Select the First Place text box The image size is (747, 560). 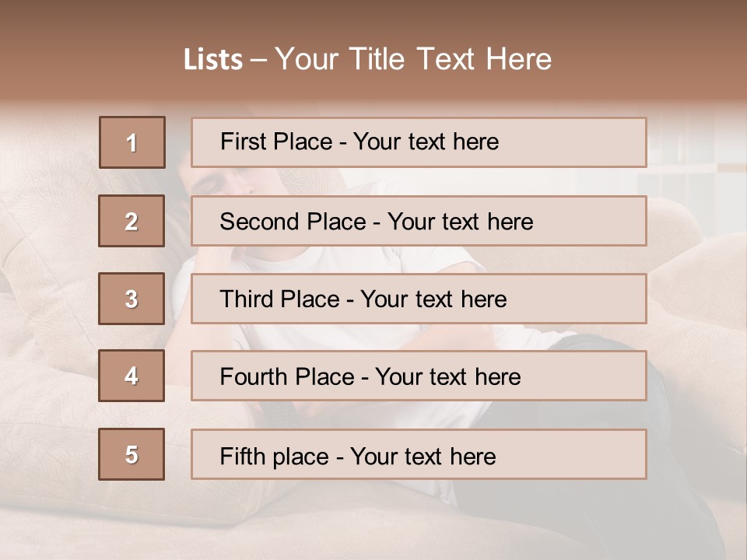pos(419,142)
